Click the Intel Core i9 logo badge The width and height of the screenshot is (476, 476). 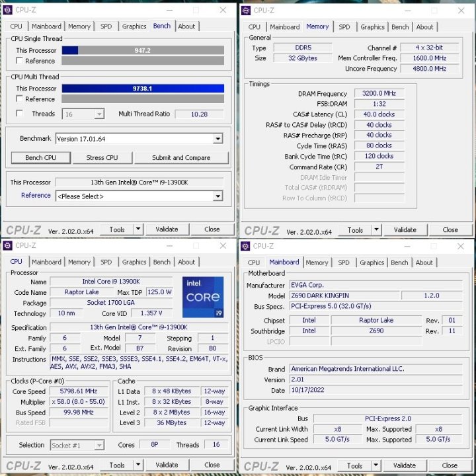[x=202, y=297]
